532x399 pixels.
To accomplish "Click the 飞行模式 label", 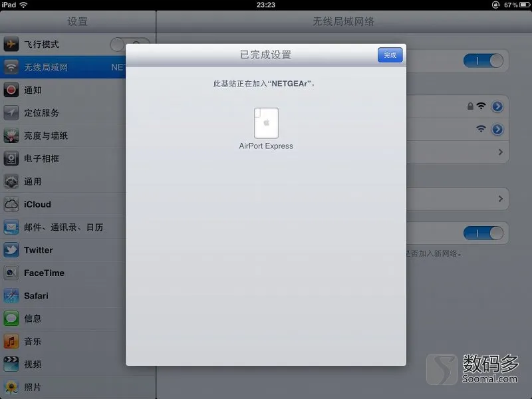I will pos(41,44).
